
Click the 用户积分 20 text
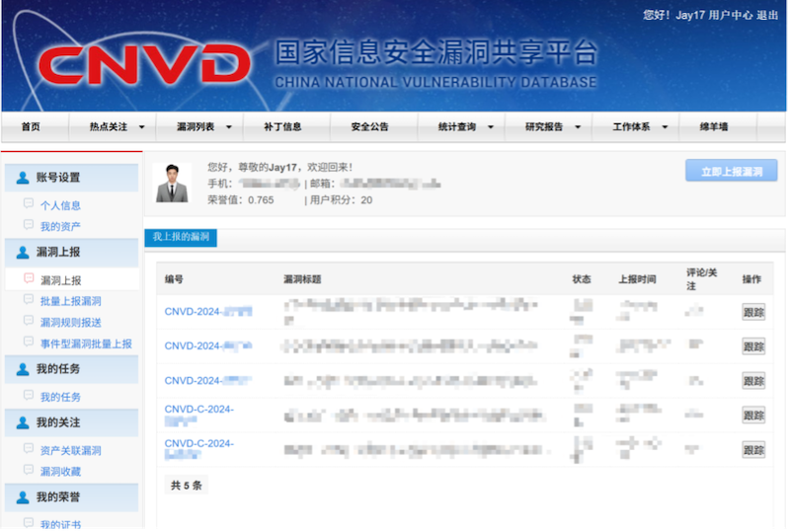click(x=341, y=200)
